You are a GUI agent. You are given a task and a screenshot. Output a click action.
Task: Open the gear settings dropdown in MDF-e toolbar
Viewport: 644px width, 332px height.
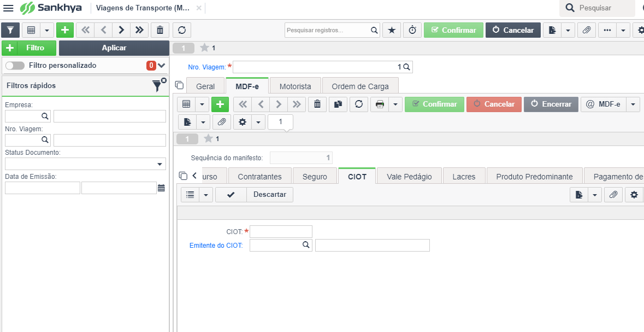pos(258,122)
